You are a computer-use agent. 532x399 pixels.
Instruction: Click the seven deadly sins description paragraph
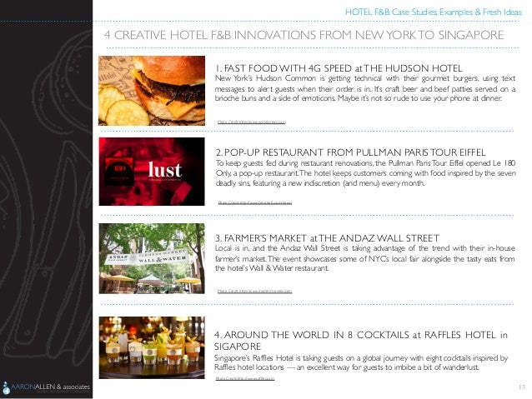[x=366, y=173]
